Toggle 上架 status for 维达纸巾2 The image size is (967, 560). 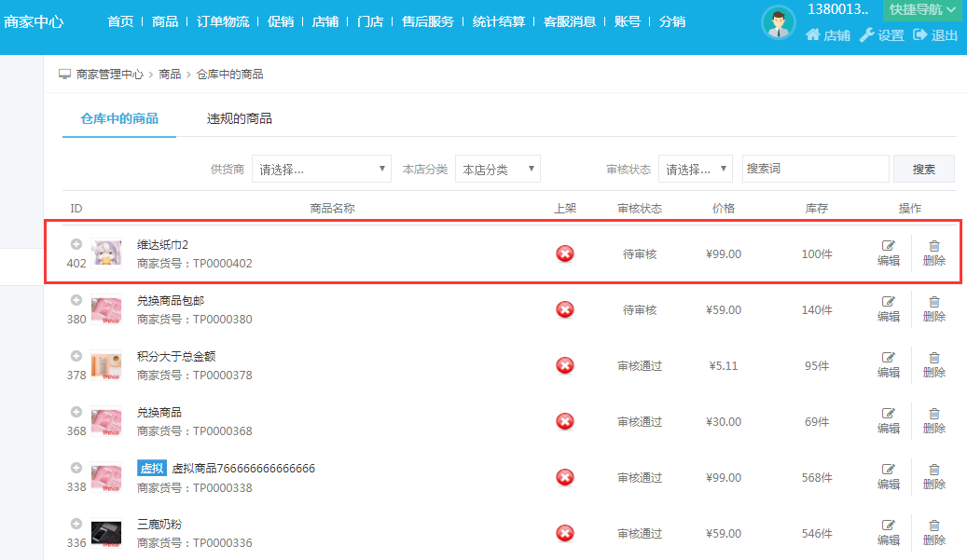[x=565, y=253]
